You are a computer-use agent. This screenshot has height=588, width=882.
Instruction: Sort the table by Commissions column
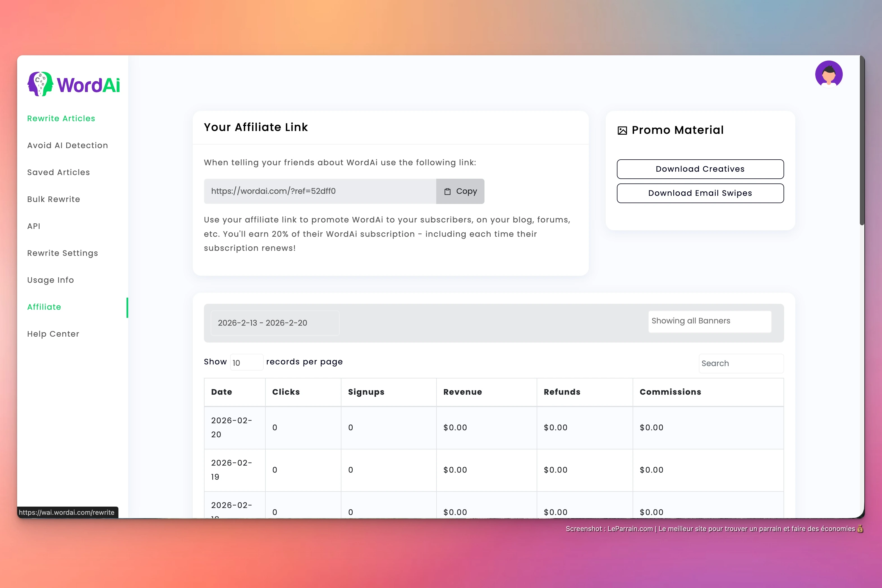pos(670,392)
